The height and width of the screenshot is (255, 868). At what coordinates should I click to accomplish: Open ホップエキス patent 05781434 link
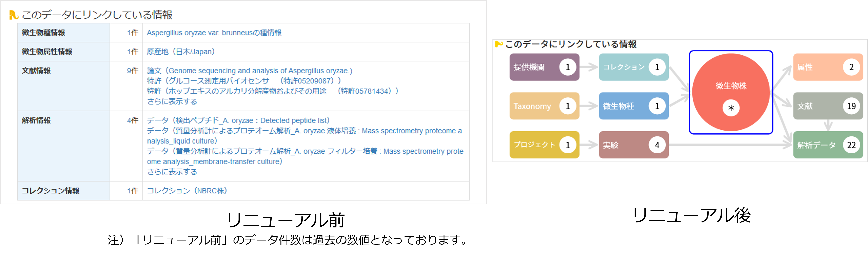(273, 91)
